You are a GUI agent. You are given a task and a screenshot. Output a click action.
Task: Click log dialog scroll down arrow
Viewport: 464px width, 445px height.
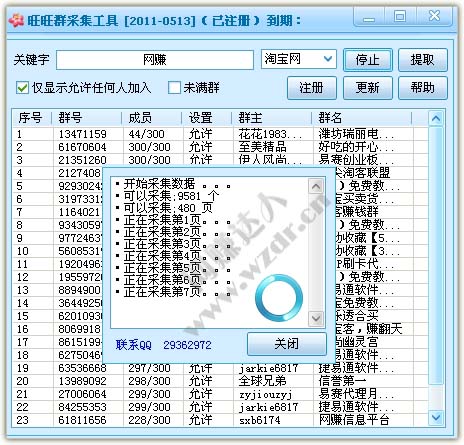click(316, 318)
